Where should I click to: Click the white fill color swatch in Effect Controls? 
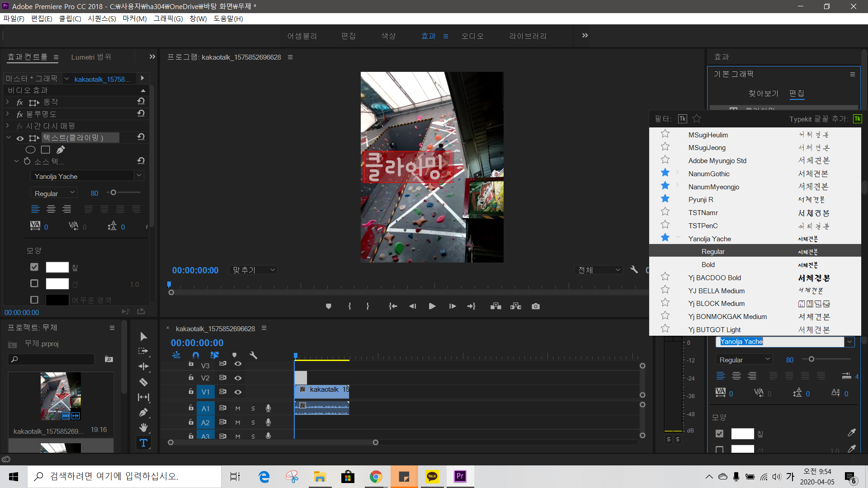57,267
